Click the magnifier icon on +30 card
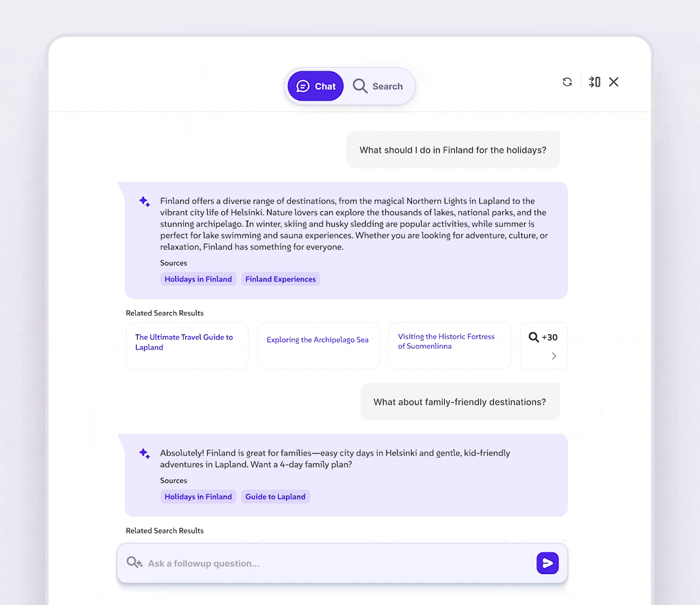 [534, 337]
